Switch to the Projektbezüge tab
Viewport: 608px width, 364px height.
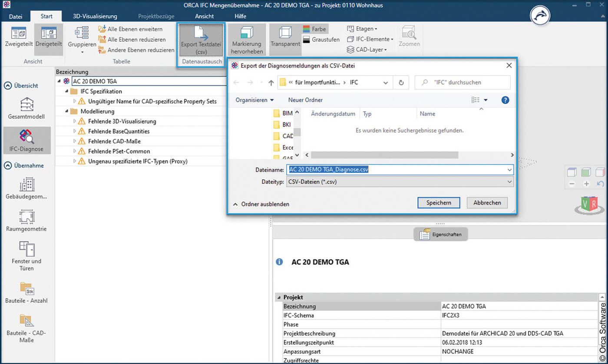(156, 17)
